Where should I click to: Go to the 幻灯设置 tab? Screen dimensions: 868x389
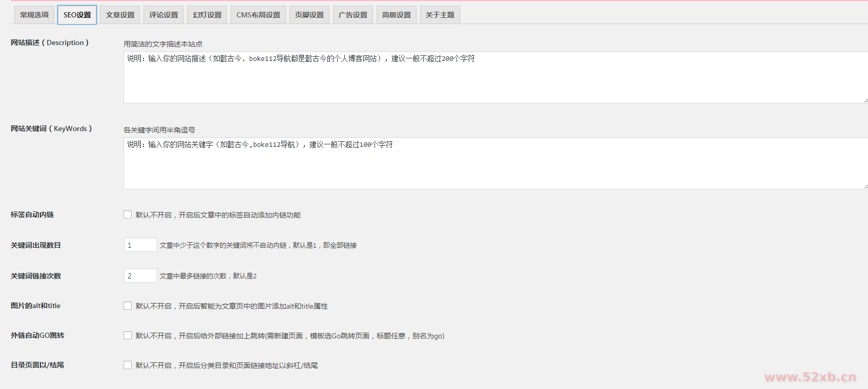(207, 15)
